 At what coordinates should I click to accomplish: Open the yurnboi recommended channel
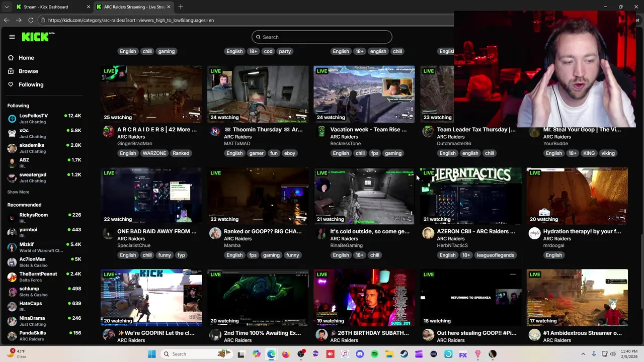coord(44,232)
